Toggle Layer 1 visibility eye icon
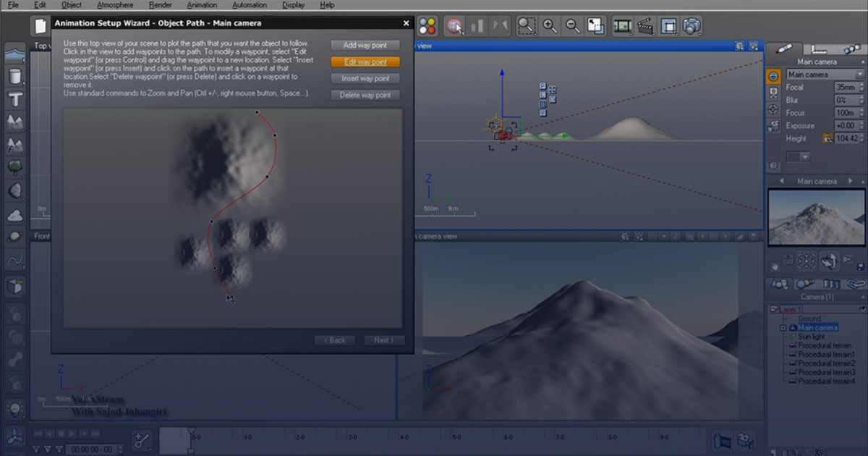 coord(862,310)
